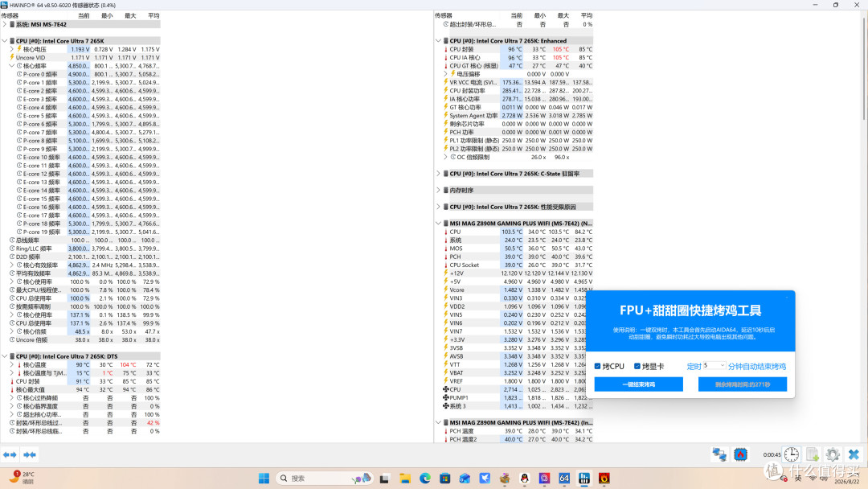
Task: Click the CPU fan icon row
Action: [x=518, y=389]
